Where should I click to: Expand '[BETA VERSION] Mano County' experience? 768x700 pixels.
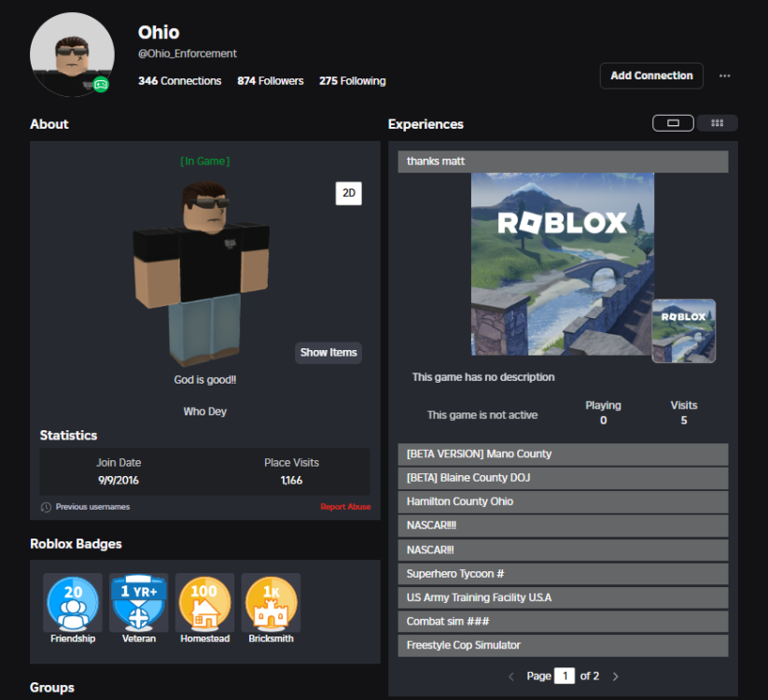[563, 455]
